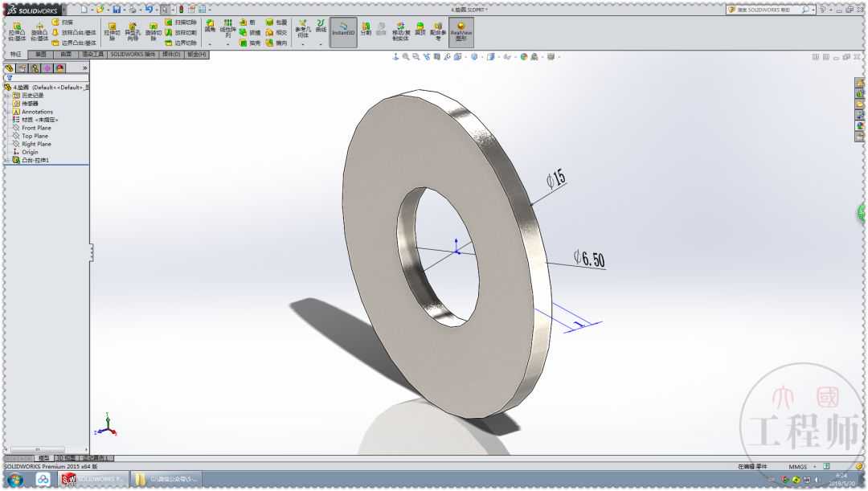Image resolution: width=868 pixels, height=491 pixels.
Task: Click the Extruded Boss/Base tool icon
Action: pyautogui.click(x=16, y=31)
